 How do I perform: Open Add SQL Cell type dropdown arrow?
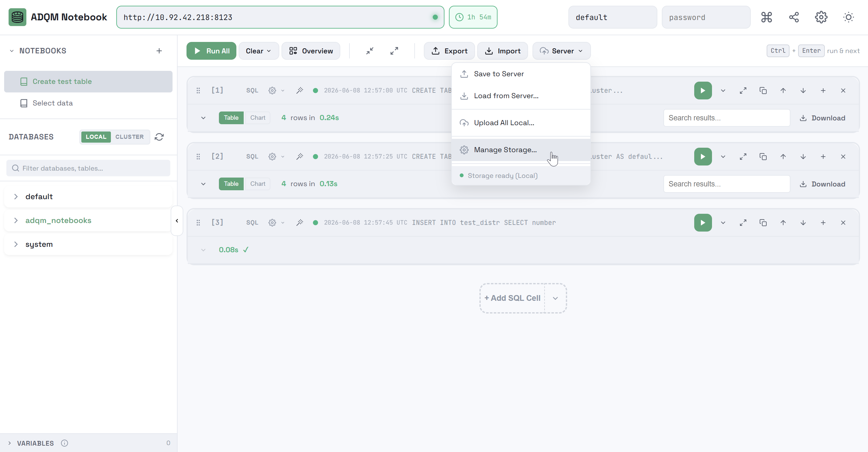[555, 298]
